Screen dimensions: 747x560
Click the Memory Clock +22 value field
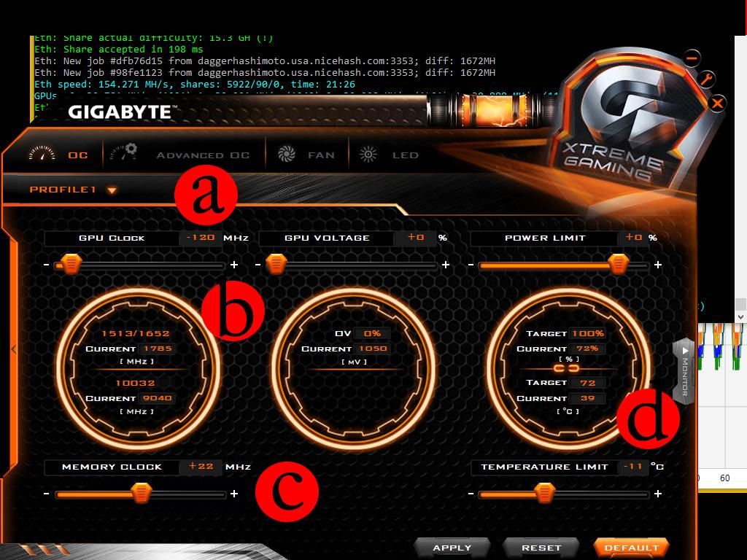[x=201, y=466]
